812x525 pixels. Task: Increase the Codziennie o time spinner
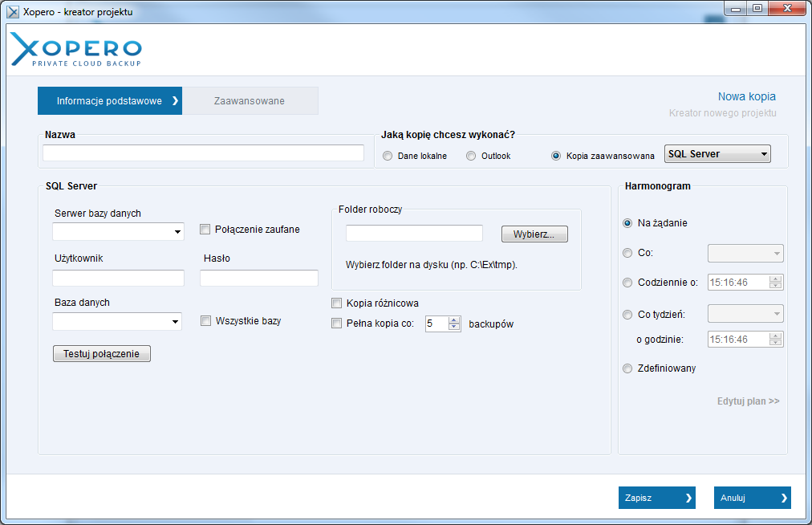pyautogui.click(x=775, y=279)
